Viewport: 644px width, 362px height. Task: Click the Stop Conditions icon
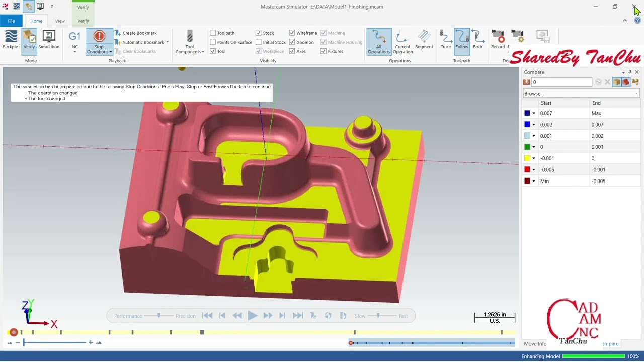(x=99, y=36)
